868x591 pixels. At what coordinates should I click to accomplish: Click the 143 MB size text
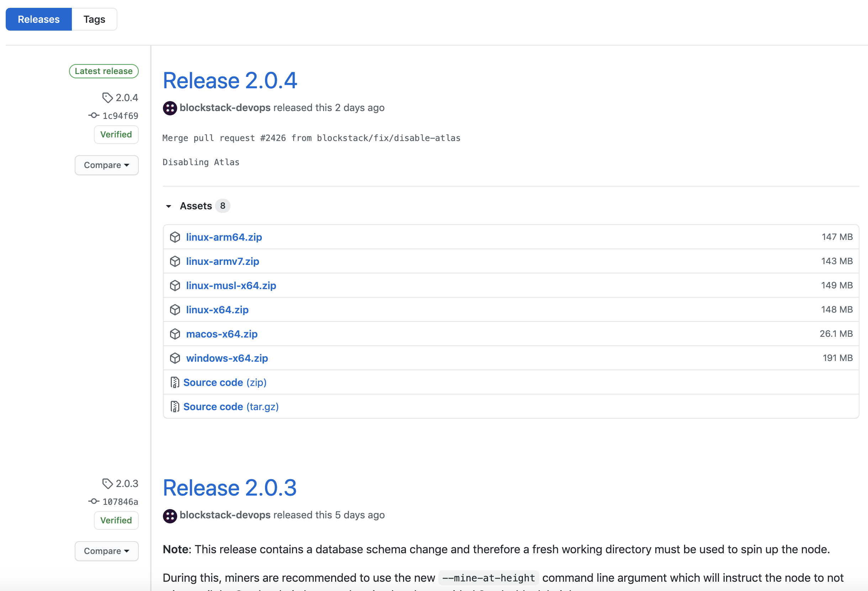(x=837, y=261)
